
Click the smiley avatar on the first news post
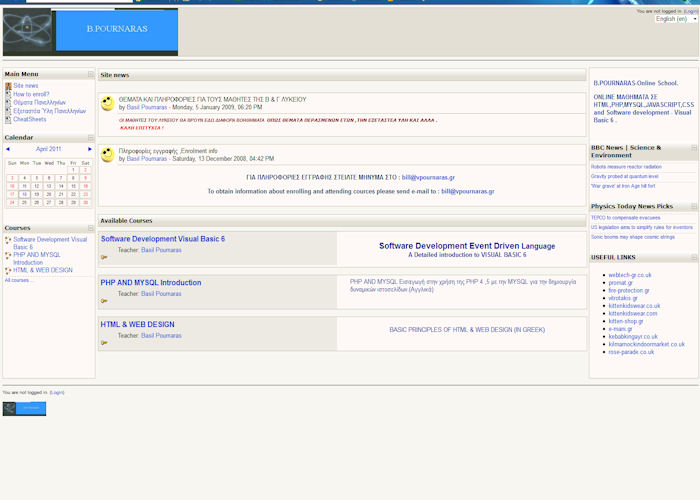(x=108, y=104)
